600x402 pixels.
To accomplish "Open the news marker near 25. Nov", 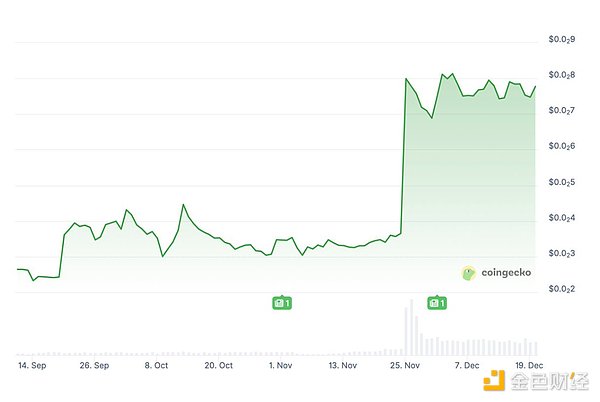I will pos(437,302).
